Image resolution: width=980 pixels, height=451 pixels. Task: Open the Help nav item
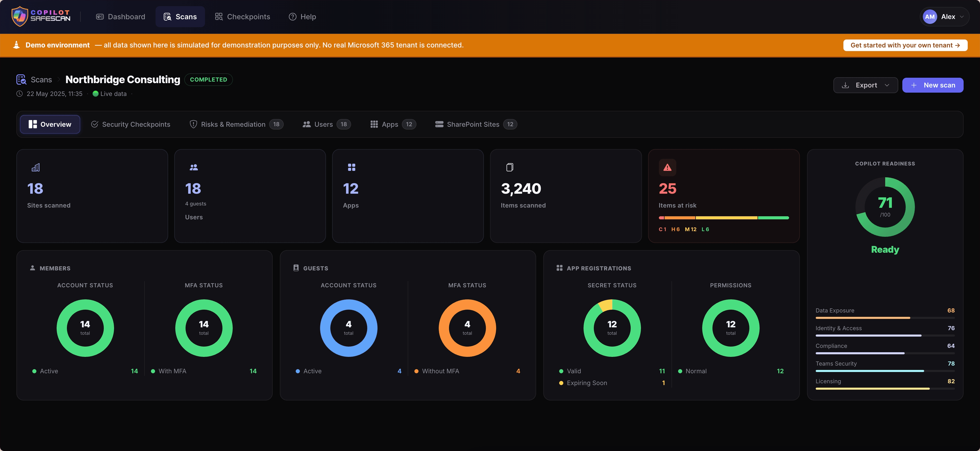click(302, 17)
